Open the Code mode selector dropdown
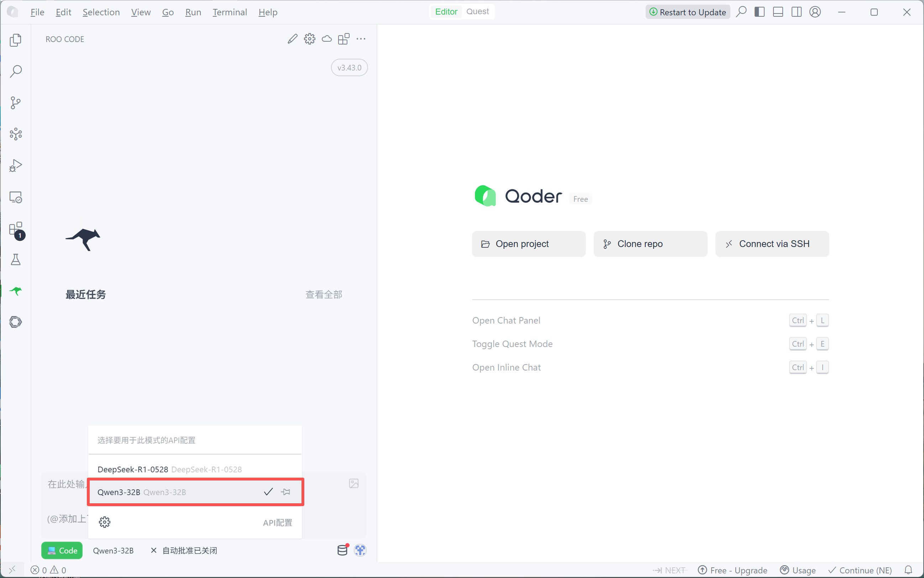The image size is (924, 578). 62,550
